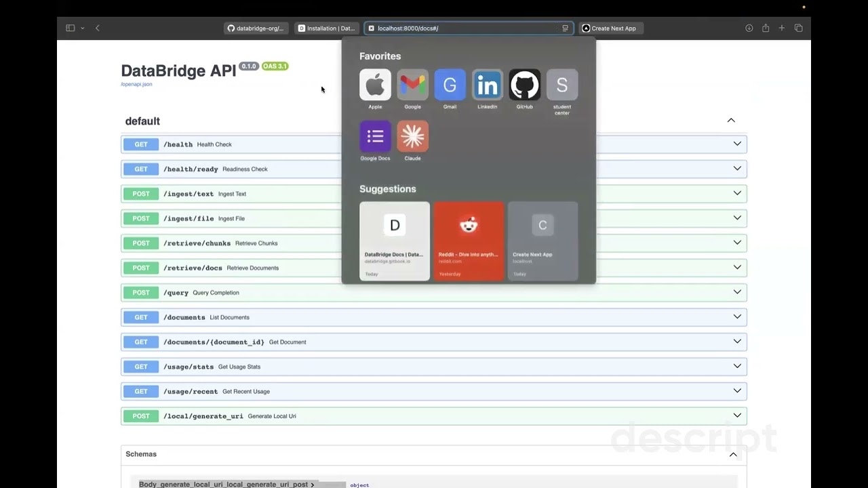Click POST badge of /ingest/text row
This screenshot has height=488, width=868.
141,194
